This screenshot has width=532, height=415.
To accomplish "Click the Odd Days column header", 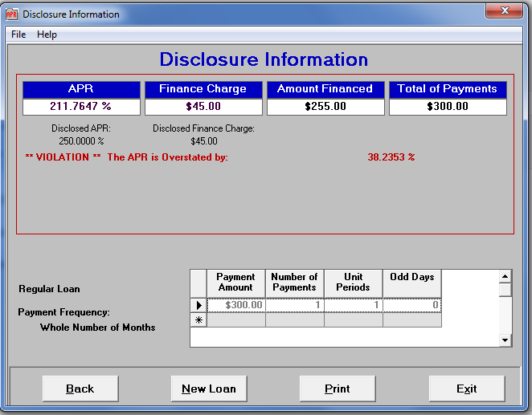I will [x=412, y=283].
